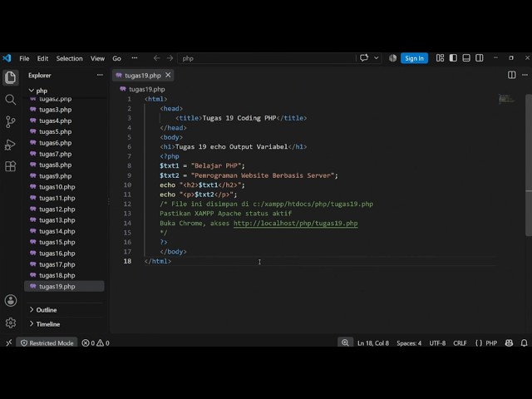Click the php command center search box
Viewport: 532px width, 399px height.
[x=266, y=58]
